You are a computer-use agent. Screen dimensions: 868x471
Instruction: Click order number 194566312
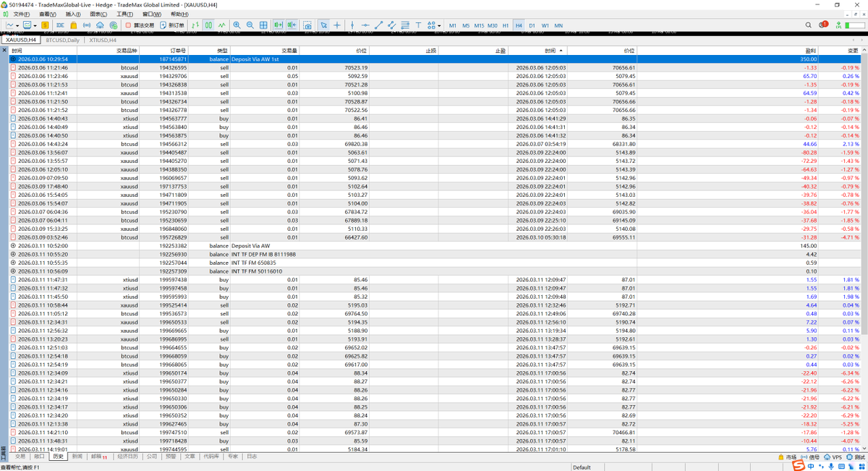click(x=174, y=144)
